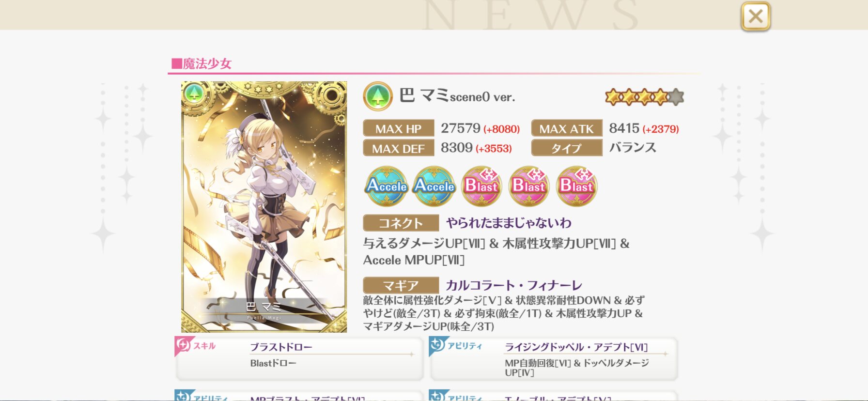Tap the MAX HP stat label

coord(398,128)
